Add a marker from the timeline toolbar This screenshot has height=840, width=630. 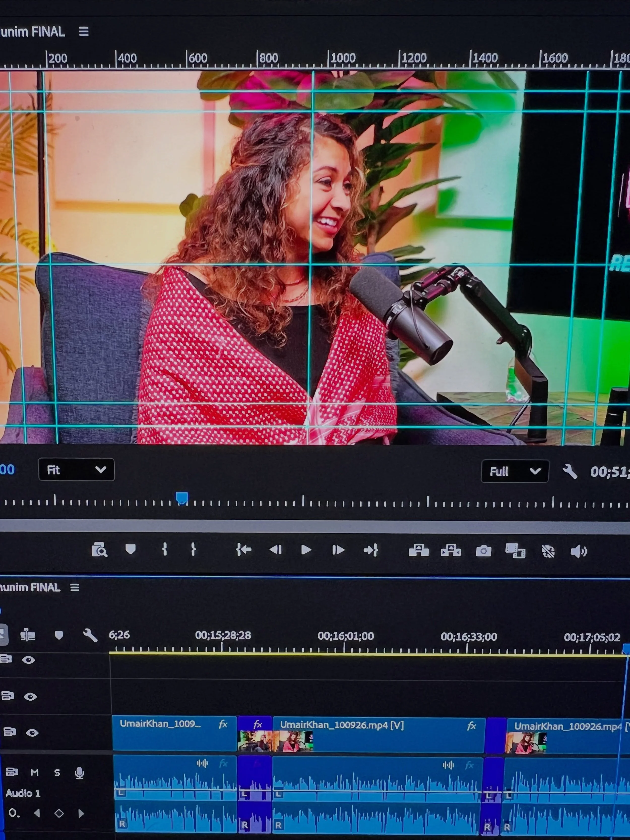59,635
